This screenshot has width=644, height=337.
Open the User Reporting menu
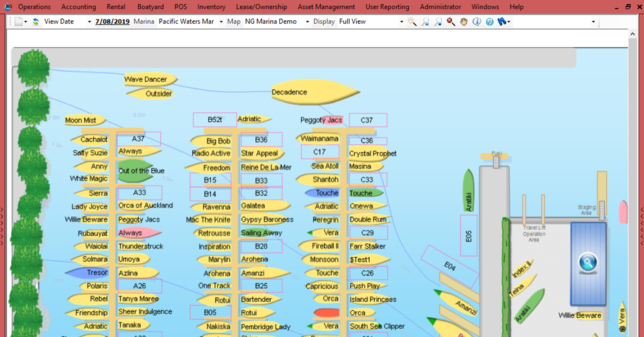387,7
